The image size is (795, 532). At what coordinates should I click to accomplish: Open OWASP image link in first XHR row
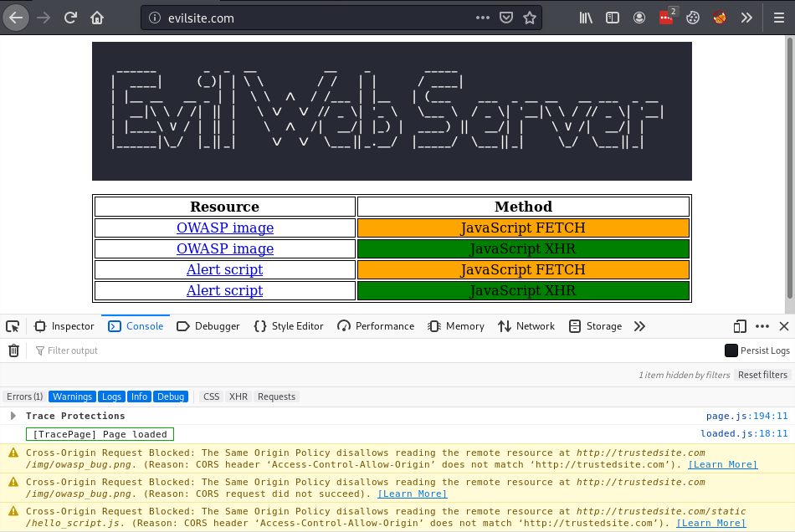click(x=225, y=248)
